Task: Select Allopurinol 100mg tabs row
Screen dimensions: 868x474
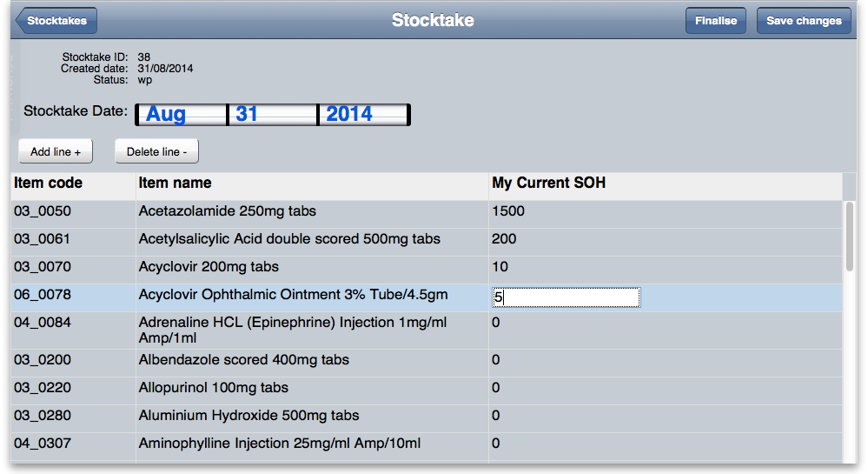Action: pos(214,388)
